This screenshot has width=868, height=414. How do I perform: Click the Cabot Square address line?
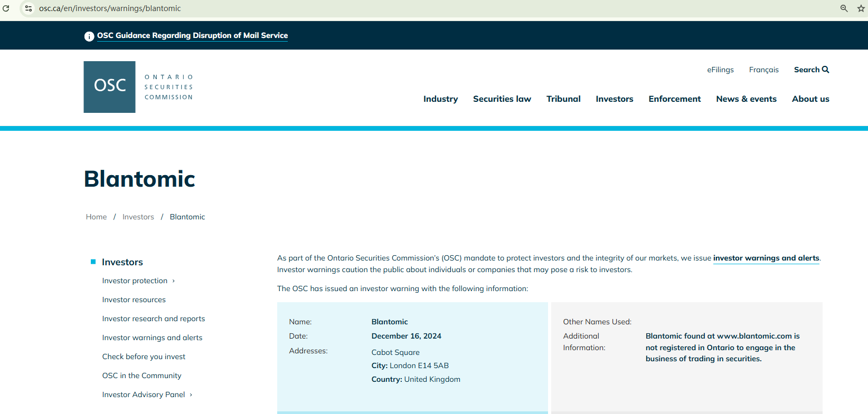pos(395,353)
